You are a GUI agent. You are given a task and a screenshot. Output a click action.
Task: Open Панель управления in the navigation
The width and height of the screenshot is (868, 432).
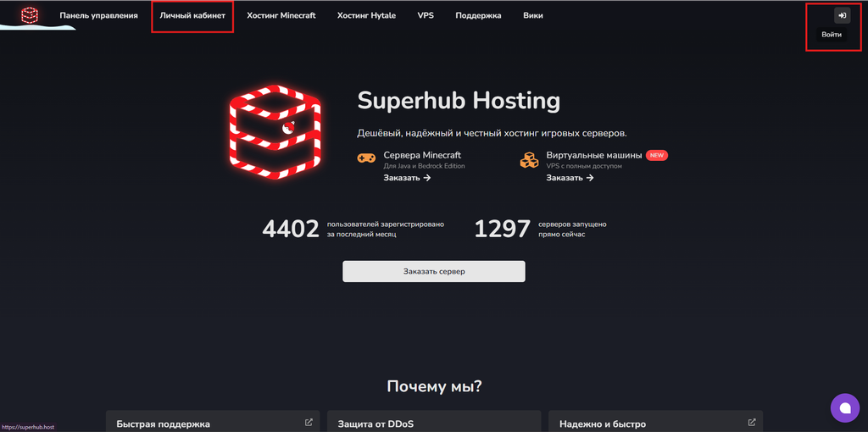[98, 15]
